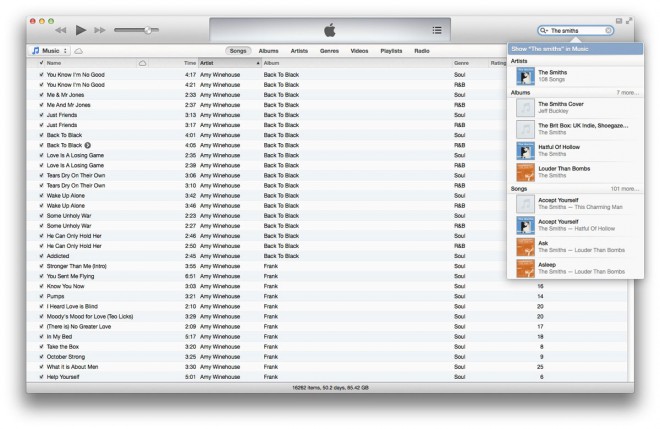Open the Up Next list icon
Screen dimensions: 660x429
tap(436, 30)
